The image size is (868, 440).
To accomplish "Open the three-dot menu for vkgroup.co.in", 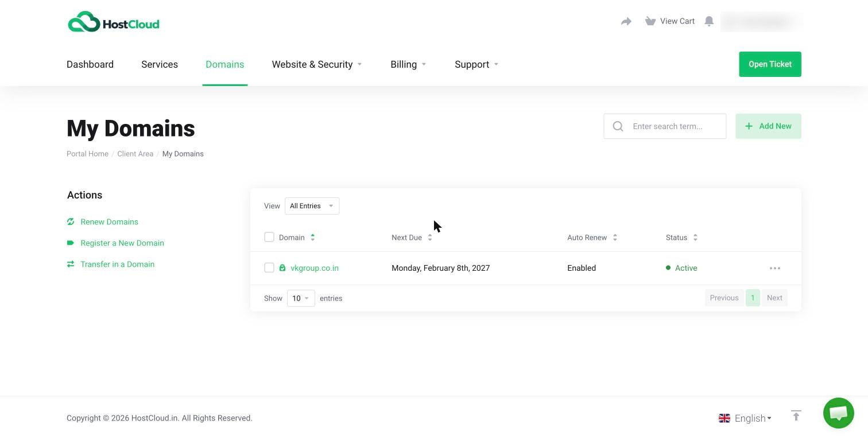I will [x=775, y=268].
